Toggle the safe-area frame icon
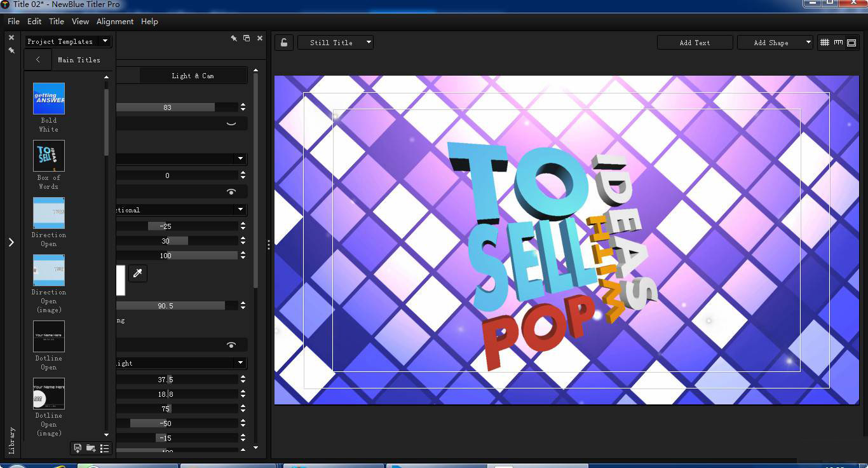This screenshot has height=468, width=868. click(851, 43)
